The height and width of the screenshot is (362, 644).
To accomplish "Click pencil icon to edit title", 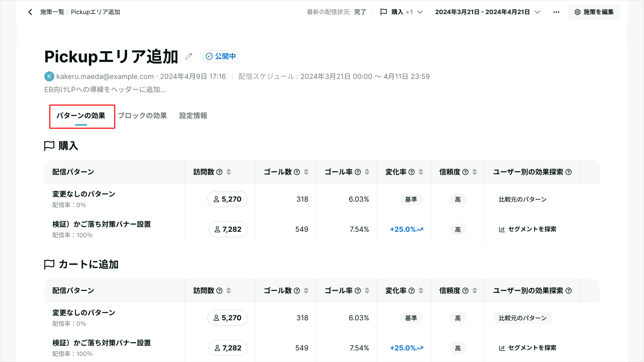I will [189, 56].
